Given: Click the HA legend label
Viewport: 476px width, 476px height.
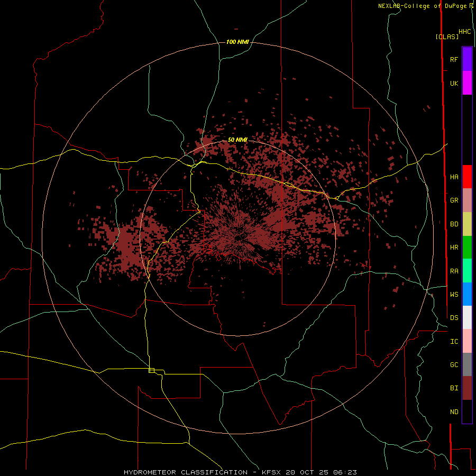Looking at the screenshot, I should point(454,177).
